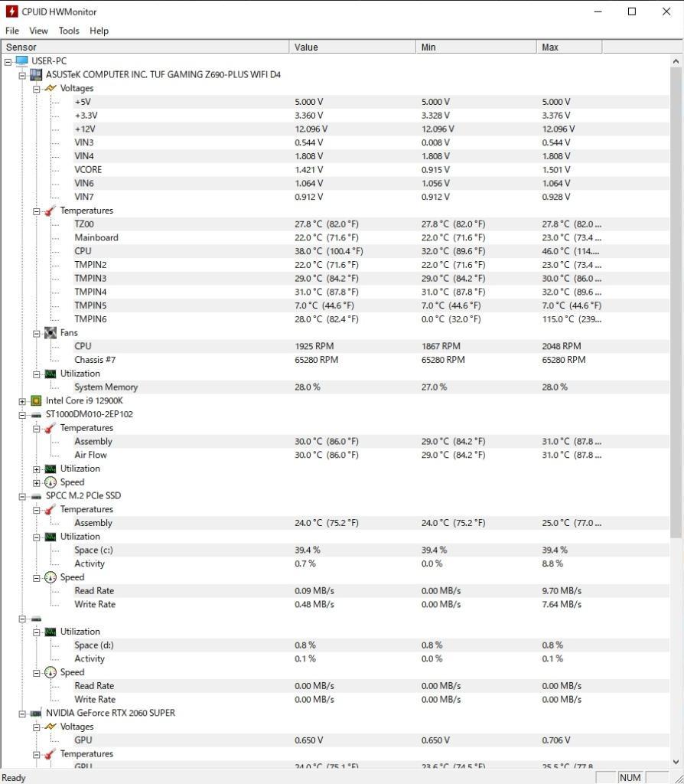Click the SPCC M.2 PCIe SSD drive icon
Image resolution: width=684 pixels, height=784 pixels.
[x=36, y=496]
